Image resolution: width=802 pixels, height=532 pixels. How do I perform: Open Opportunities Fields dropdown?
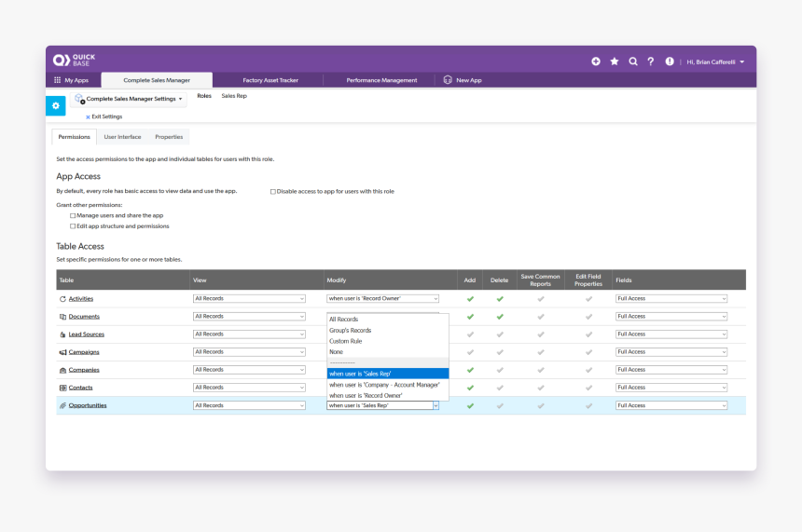point(671,405)
